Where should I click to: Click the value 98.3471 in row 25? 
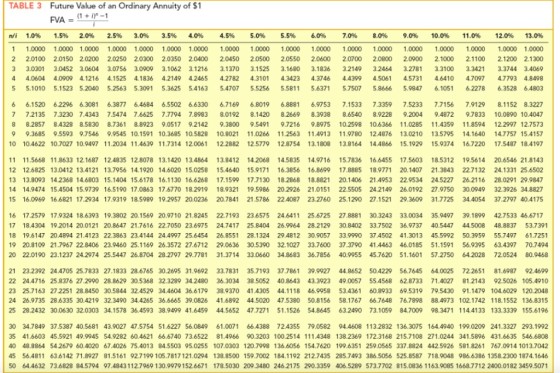click(442, 310)
